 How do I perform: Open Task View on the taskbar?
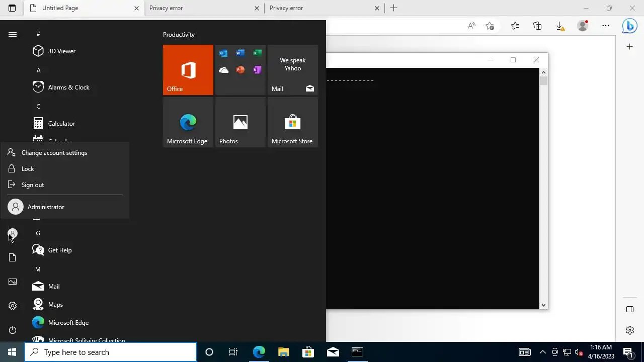(233, 352)
